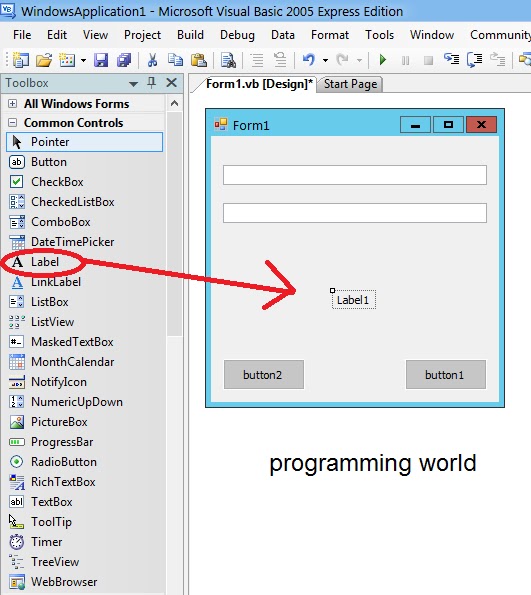Open the Edit menu
Screen dimensions: 531x595
[57, 35]
